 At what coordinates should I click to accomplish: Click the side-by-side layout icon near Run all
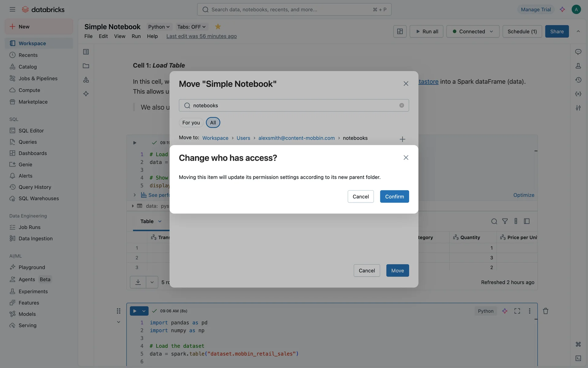click(400, 31)
